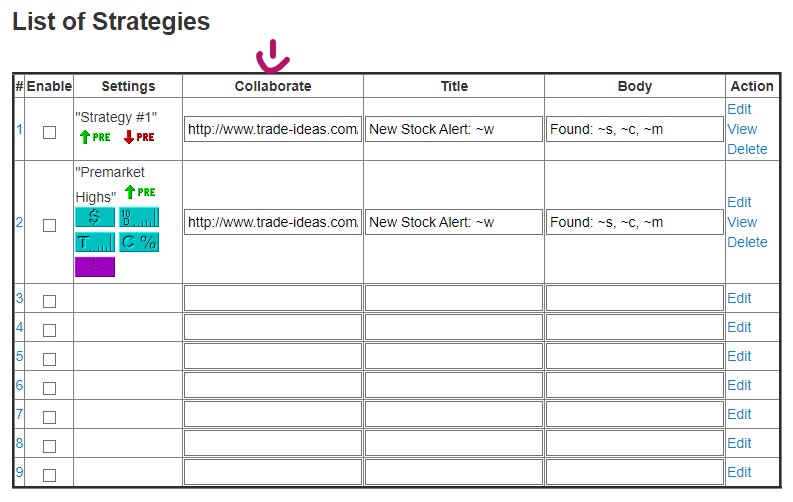
Task: Tick the Enable checkbox in row 9
Action: [50, 476]
